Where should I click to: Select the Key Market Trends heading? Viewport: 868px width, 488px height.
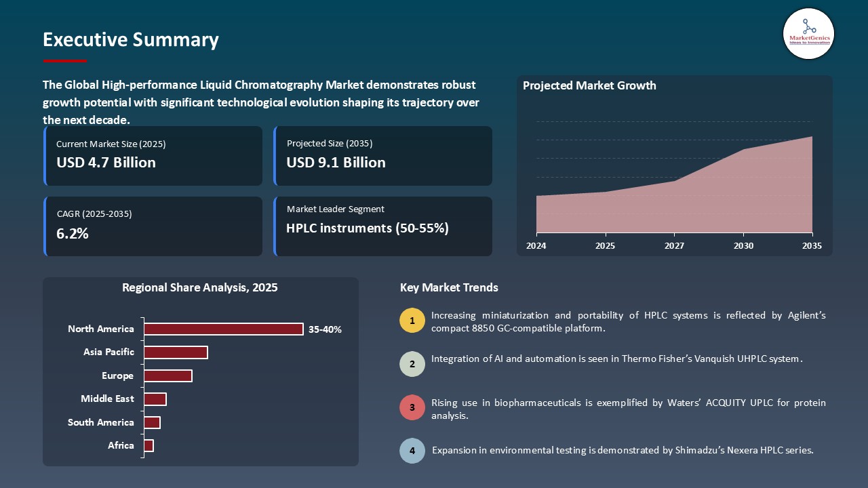click(449, 287)
